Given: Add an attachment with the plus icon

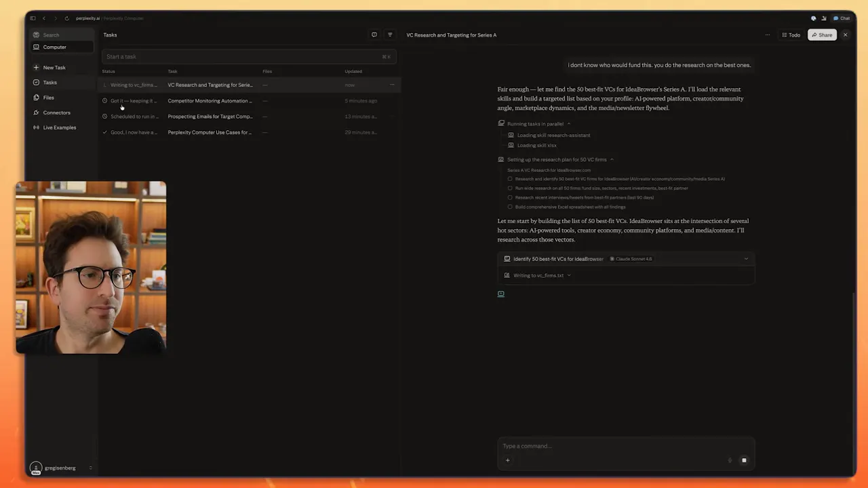Looking at the screenshot, I should pos(507,460).
